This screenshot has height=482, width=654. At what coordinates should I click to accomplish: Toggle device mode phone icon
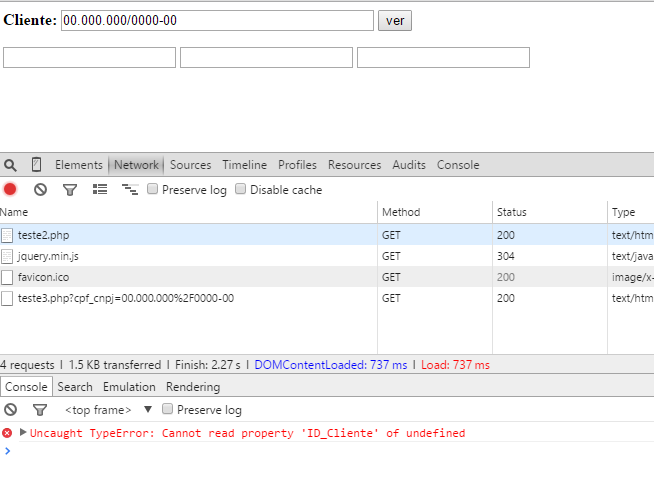(x=36, y=165)
